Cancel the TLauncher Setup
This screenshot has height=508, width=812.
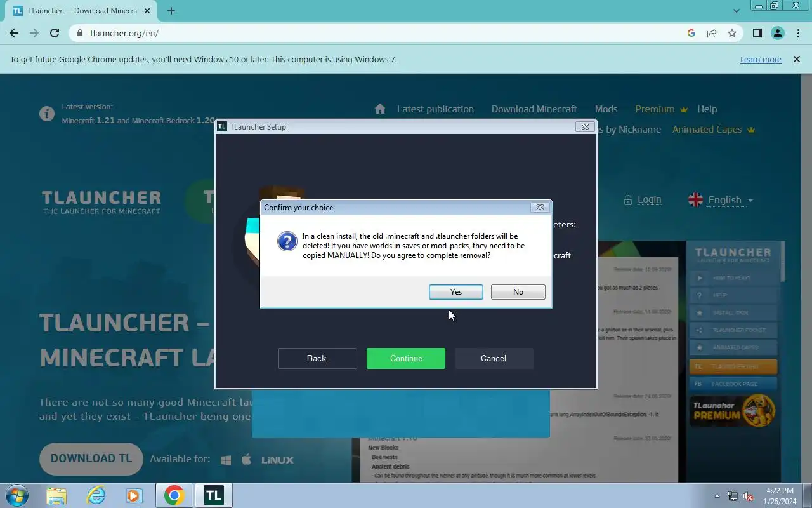pos(494,358)
